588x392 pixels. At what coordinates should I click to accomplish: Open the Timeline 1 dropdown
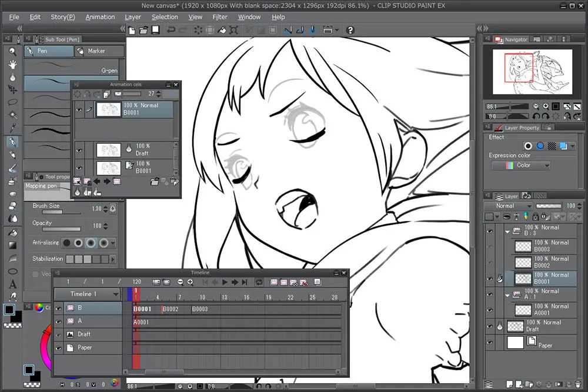pos(116,293)
